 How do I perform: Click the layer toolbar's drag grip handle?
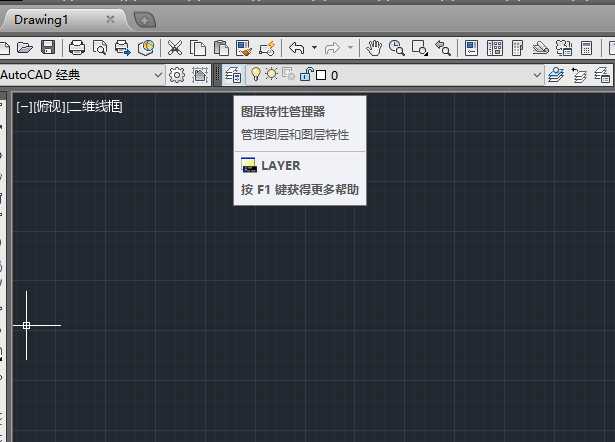(x=218, y=75)
